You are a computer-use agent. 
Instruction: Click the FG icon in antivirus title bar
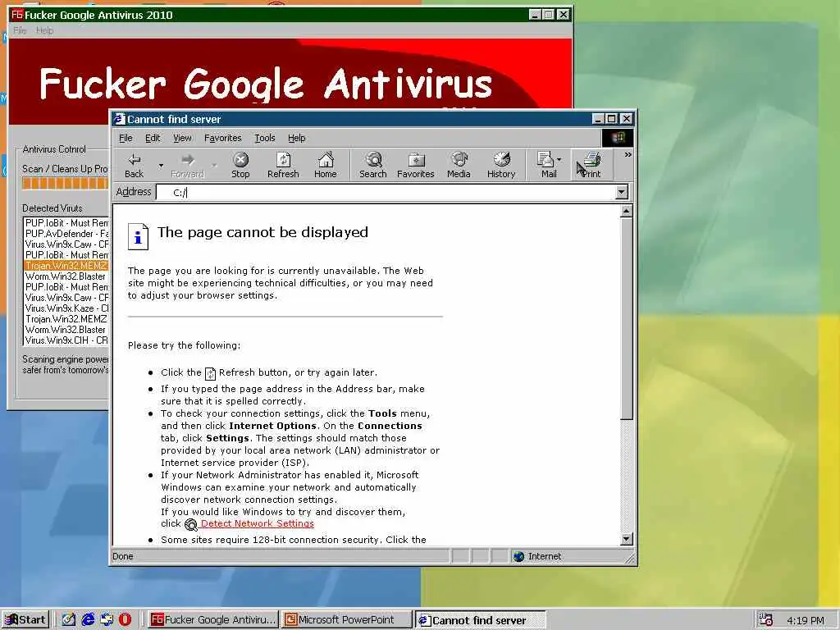pos(17,15)
